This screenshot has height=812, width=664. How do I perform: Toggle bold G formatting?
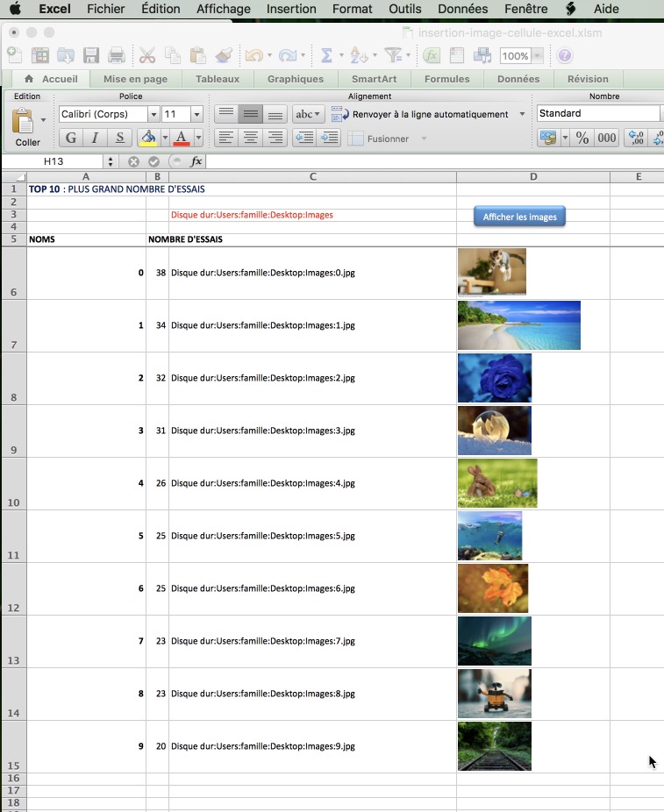pos(71,138)
